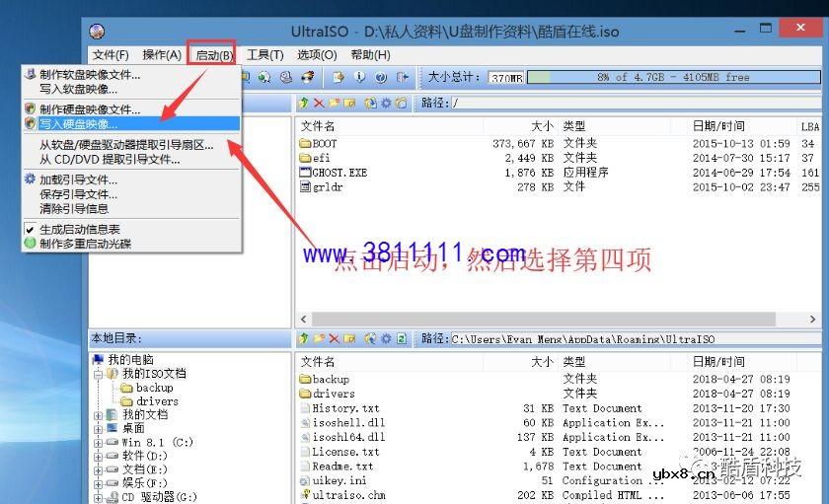The width and height of the screenshot is (829, 504).
Task: Select GHOST.EXE in the ISO file list
Action: pyautogui.click(x=334, y=173)
